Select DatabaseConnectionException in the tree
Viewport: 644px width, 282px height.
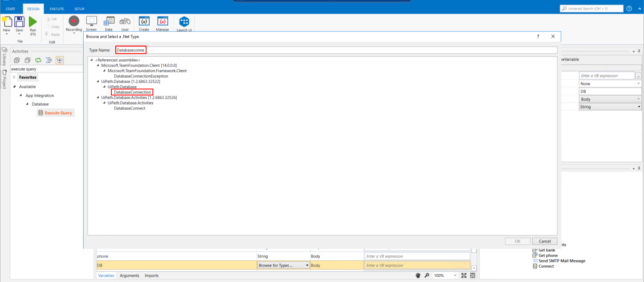141,76
